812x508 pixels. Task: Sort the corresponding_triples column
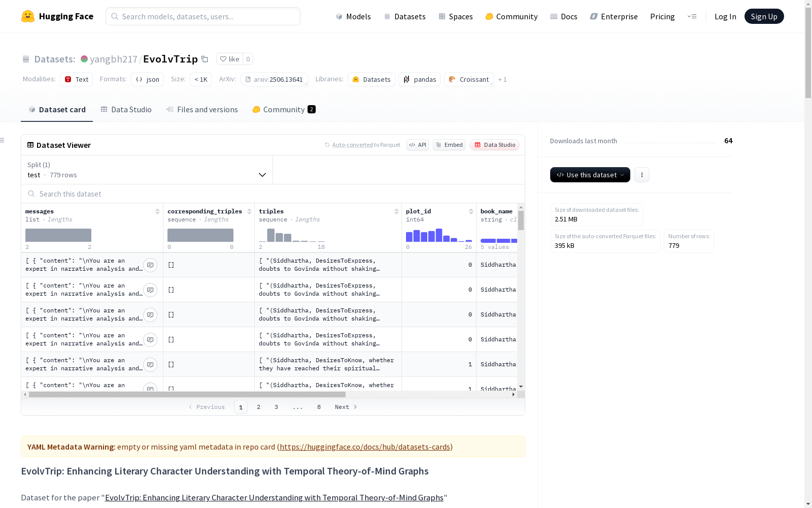(249, 211)
